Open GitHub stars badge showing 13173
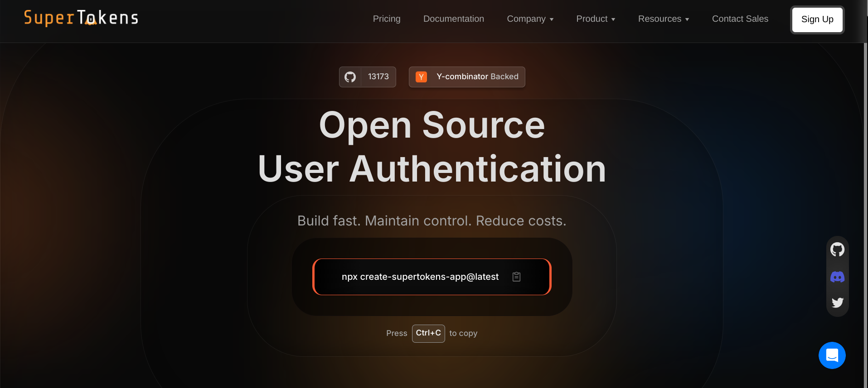 (368, 77)
